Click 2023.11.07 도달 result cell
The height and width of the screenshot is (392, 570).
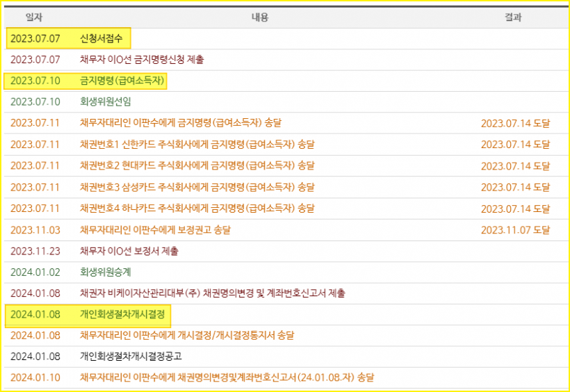(516, 230)
